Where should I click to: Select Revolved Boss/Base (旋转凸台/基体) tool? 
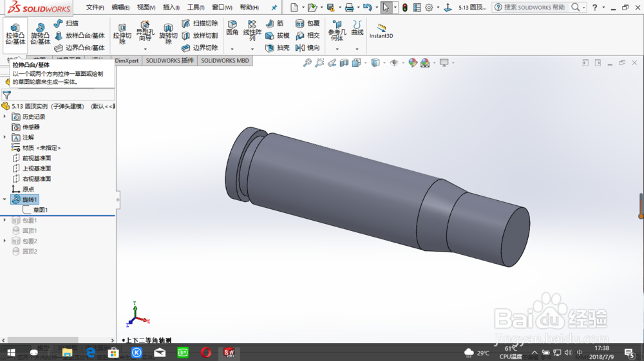40,34
